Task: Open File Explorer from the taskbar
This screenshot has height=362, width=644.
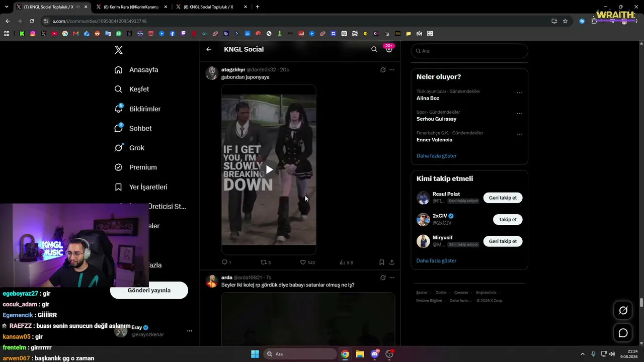Action: coord(360,354)
